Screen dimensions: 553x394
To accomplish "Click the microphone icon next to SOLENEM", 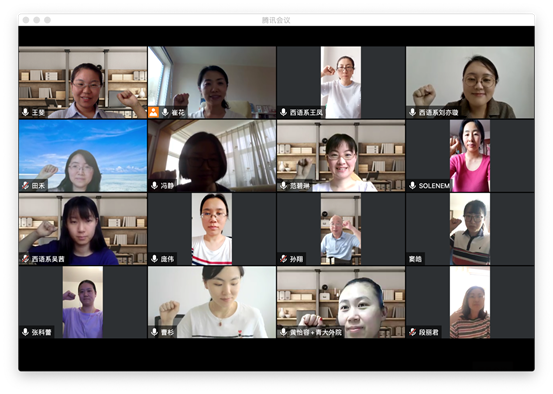I will 412,185.
